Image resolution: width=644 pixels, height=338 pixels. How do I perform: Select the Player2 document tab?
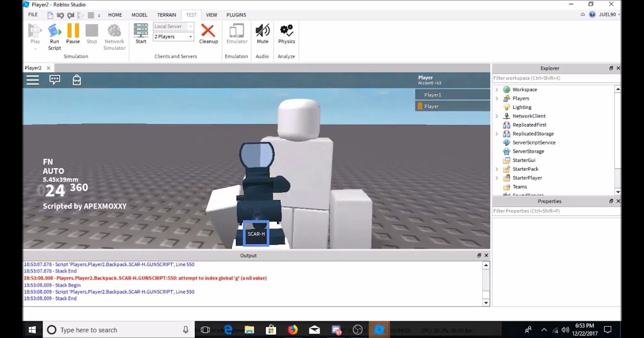click(x=33, y=68)
